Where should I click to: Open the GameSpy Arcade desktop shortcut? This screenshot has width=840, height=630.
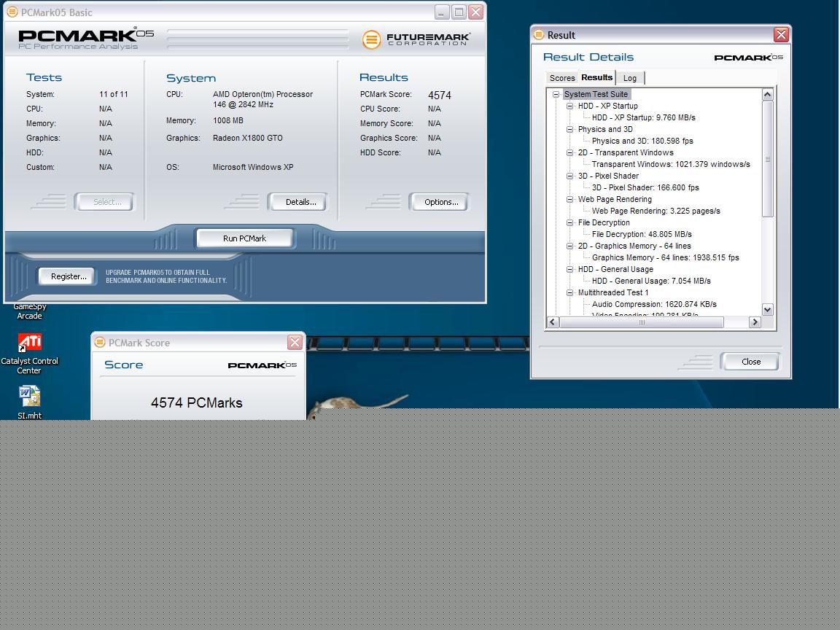[x=29, y=311]
